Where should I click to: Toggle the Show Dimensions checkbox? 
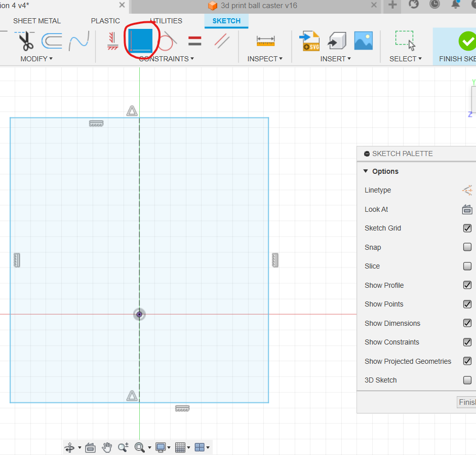point(467,323)
